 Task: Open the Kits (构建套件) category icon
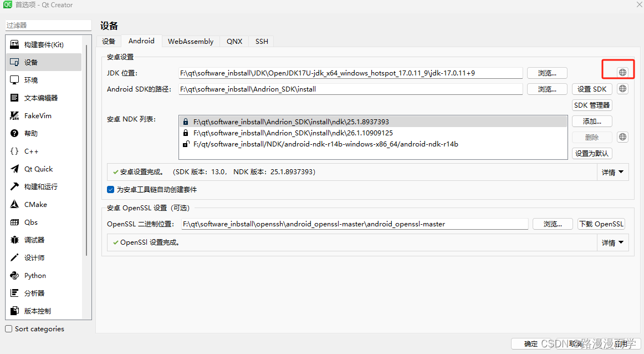pyautogui.click(x=14, y=44)
